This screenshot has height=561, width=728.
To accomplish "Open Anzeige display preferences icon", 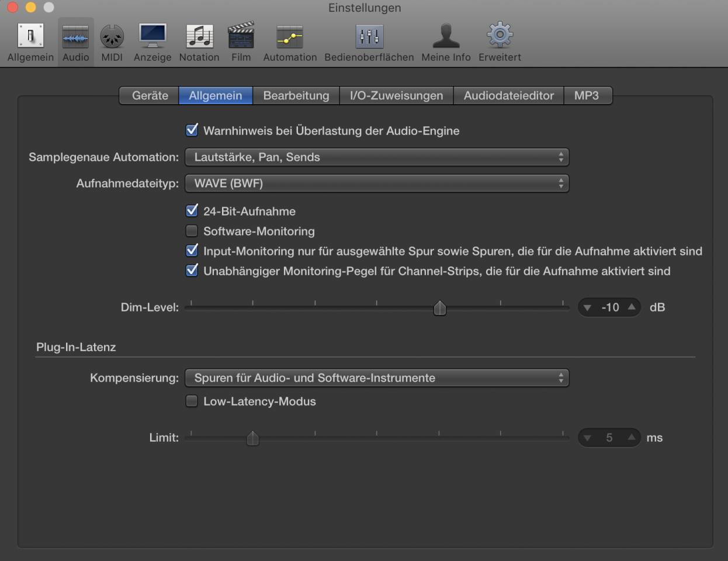I will click(152, 36).
